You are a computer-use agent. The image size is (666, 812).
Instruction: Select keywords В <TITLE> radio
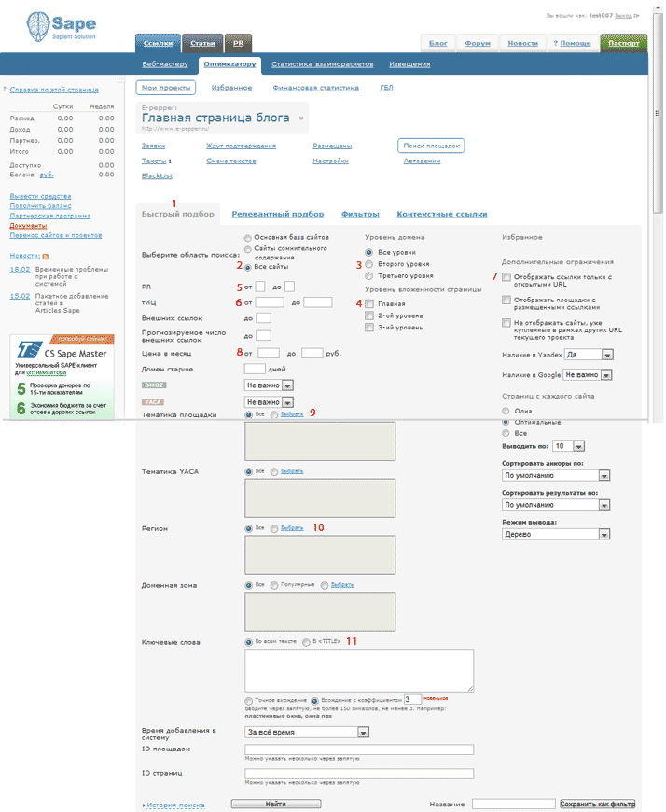point(306,642)
